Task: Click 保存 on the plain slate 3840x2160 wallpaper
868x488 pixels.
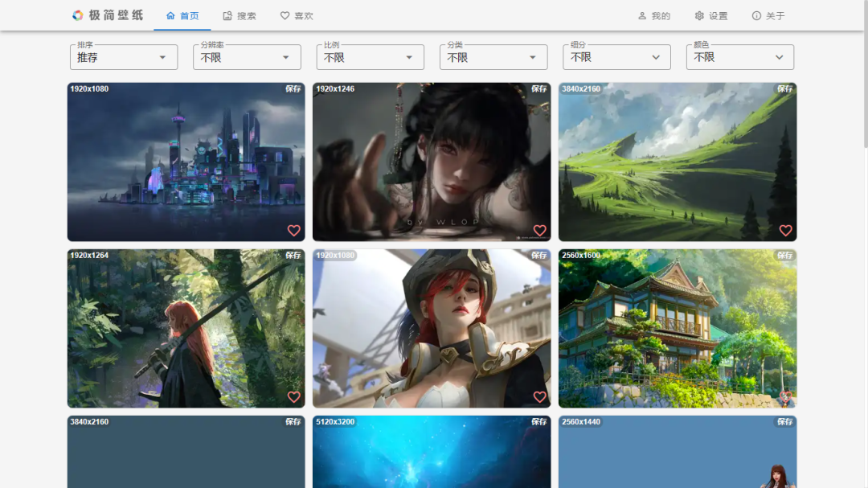Action: point(293,422)
